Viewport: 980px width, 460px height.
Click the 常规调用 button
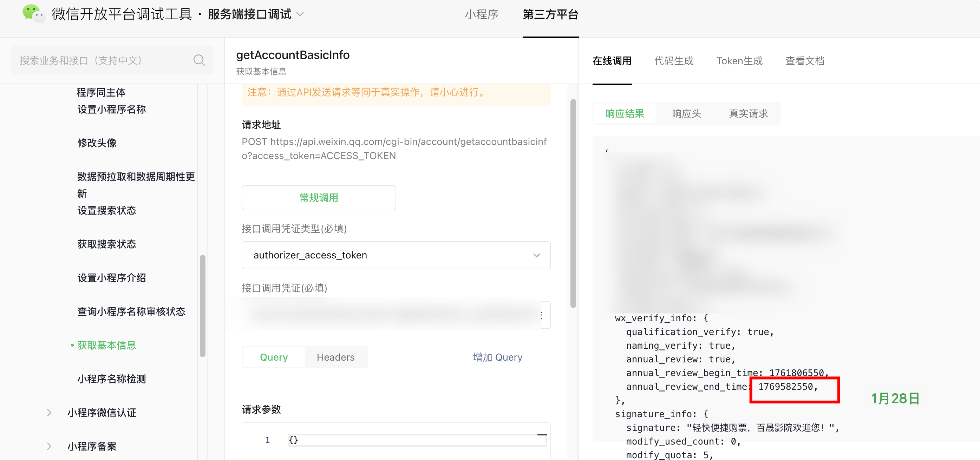click(x=319, y=198)
